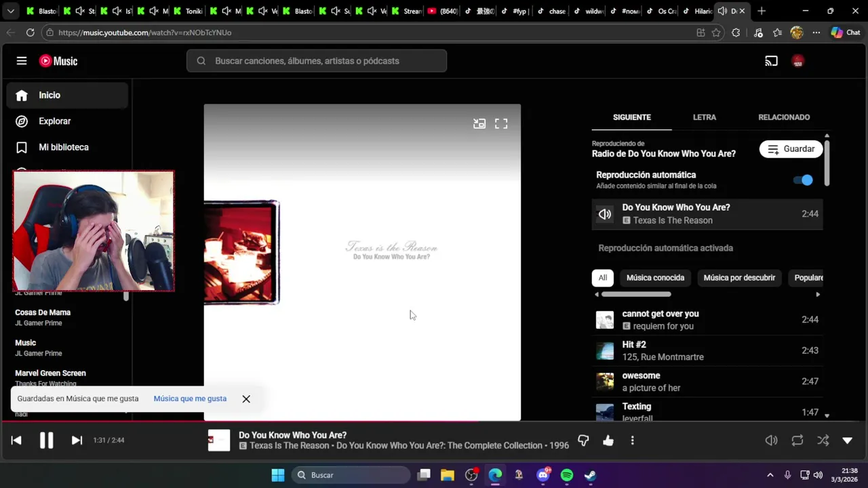Play Texting from the queue
Screen dimensions: 868x488
(707, 411)
